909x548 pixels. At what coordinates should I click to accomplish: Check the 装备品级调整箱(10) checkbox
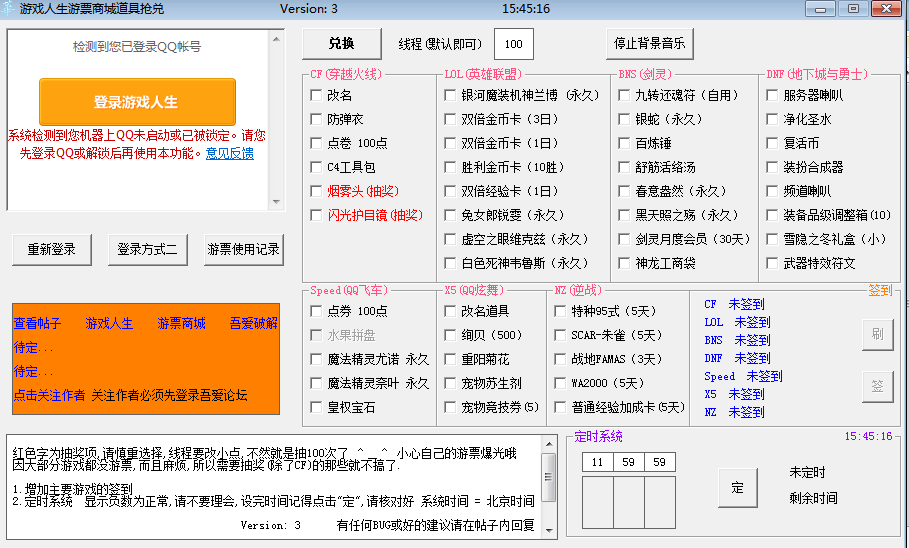pos(772,215)
